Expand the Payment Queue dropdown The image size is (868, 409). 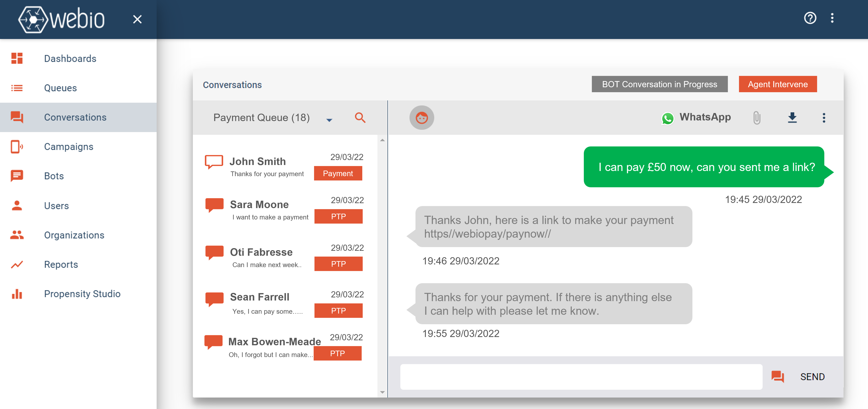coord(329,120)
